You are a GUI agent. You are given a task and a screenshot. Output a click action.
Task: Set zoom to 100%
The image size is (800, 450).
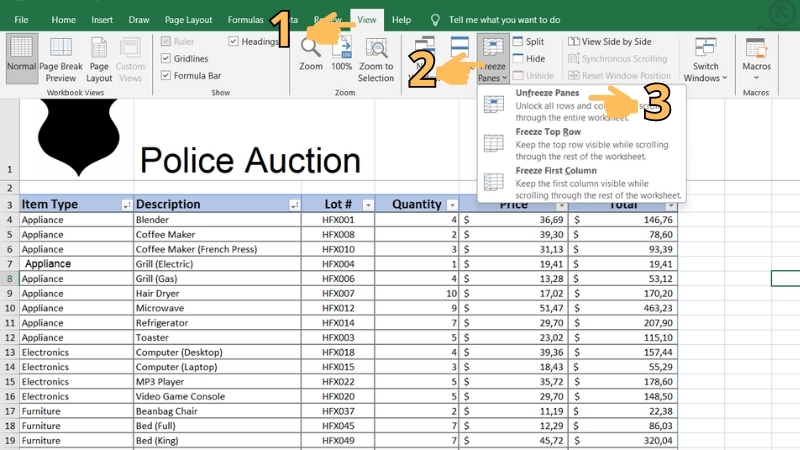342,50
